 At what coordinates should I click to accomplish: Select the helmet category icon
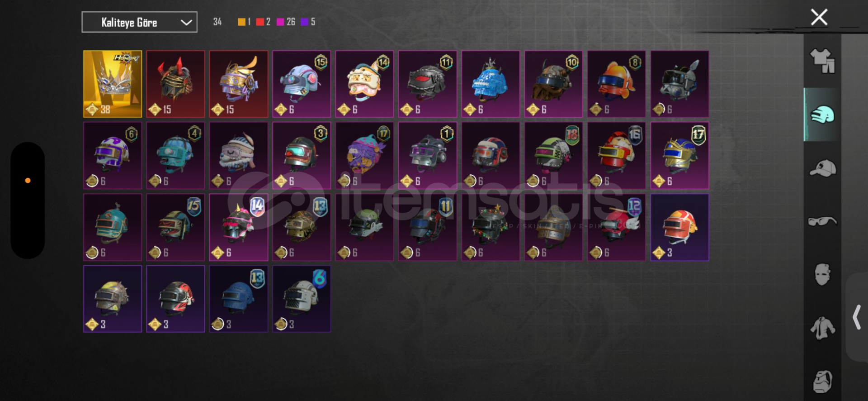coord(822,115)
